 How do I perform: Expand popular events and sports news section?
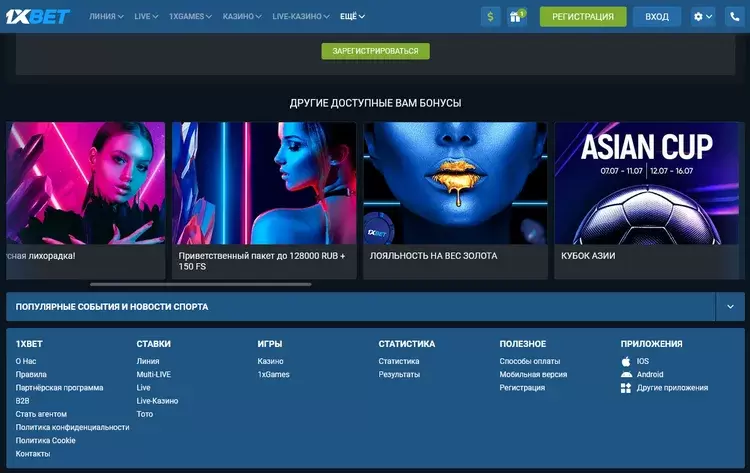click(730, 307)
